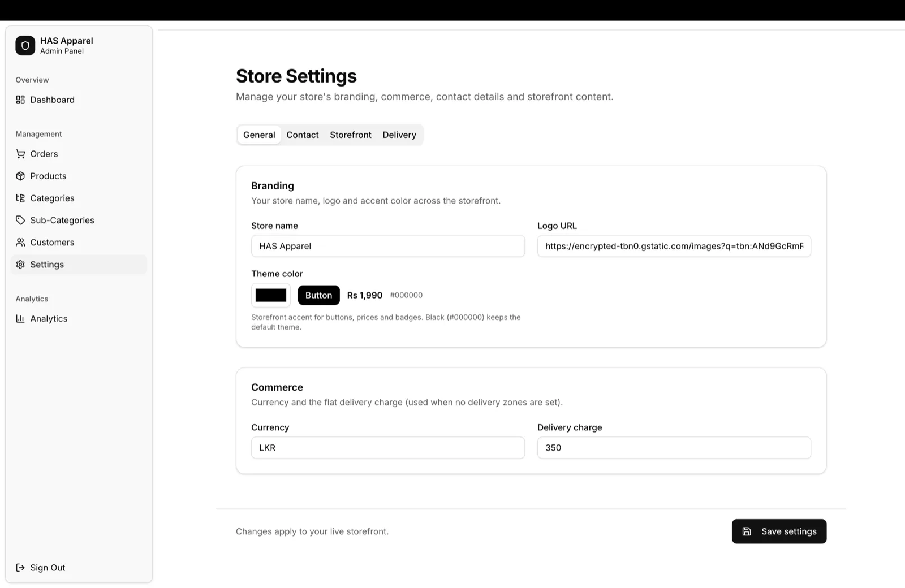Open Sub-Categories in the sidebar

click(x=79, y=220)
